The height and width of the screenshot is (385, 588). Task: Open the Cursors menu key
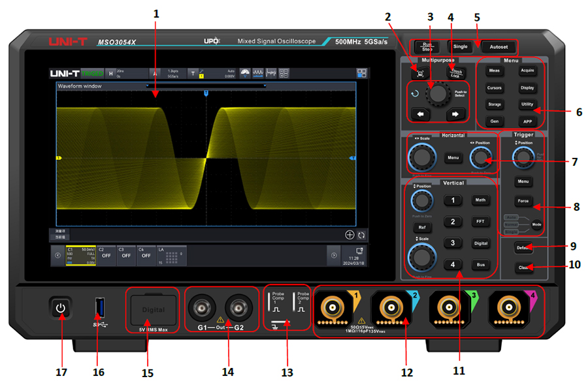495,87
